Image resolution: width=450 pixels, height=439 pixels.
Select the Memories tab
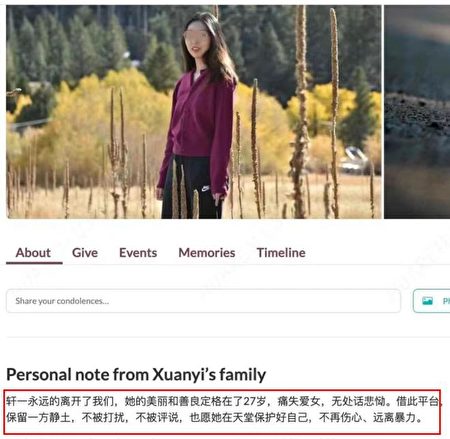[x=207, y=253]
